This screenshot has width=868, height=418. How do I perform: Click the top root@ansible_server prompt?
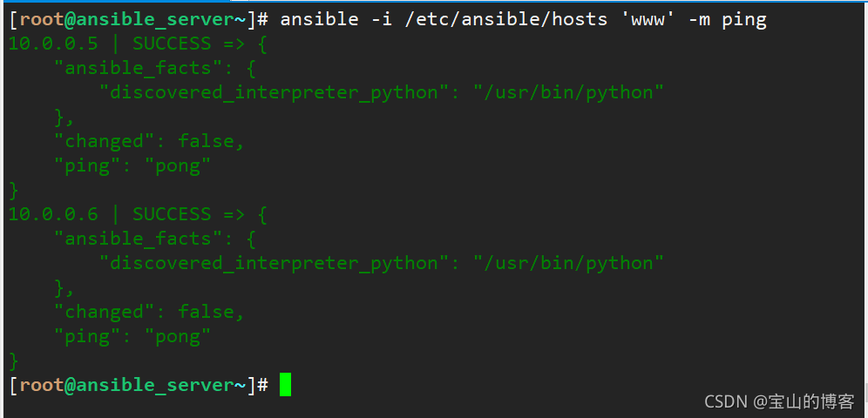point(139,19)
